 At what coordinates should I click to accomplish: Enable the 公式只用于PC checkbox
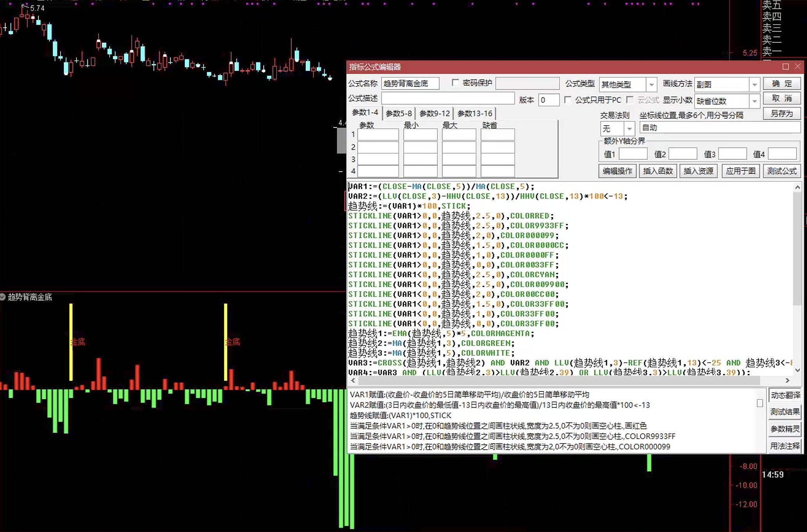pos(568,100)
